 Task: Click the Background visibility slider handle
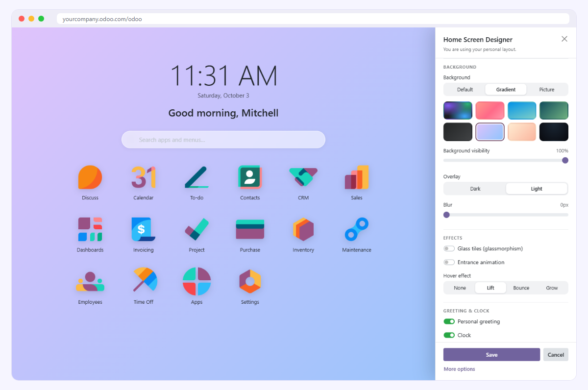tap(565, 160)
